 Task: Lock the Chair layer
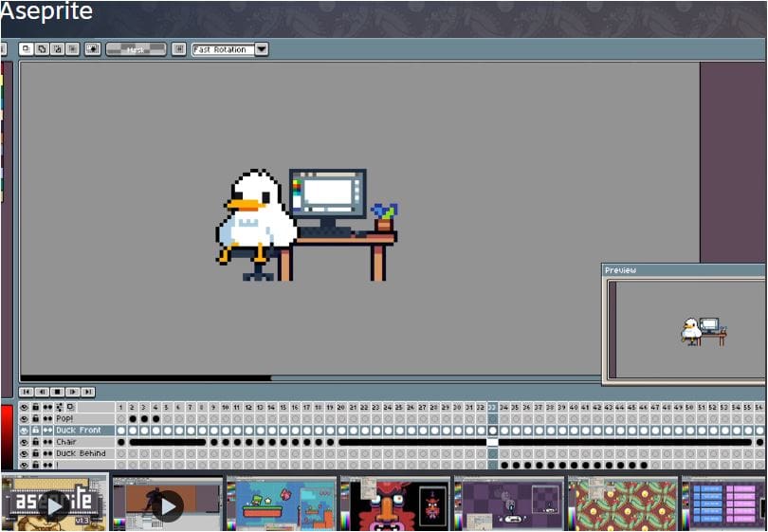[x=35, y=442]
